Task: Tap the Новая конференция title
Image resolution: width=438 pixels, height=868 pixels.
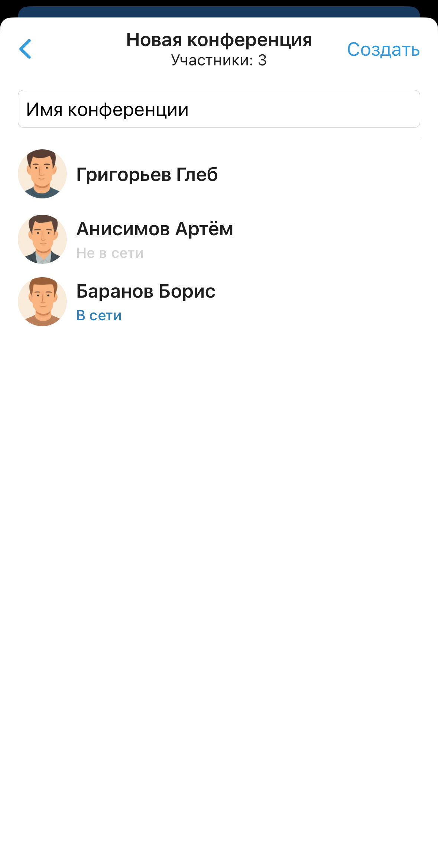Action: [x=219, y=40]
